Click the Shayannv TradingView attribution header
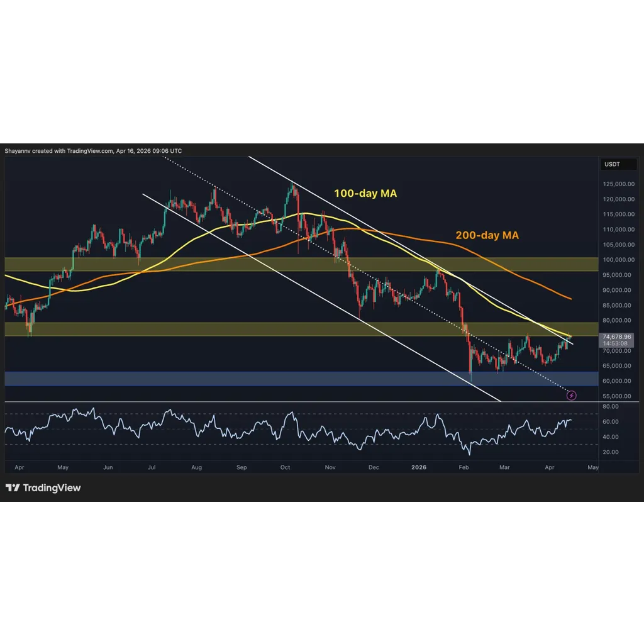Viewport: 644px width, 644px height. (x=93, y=151)
